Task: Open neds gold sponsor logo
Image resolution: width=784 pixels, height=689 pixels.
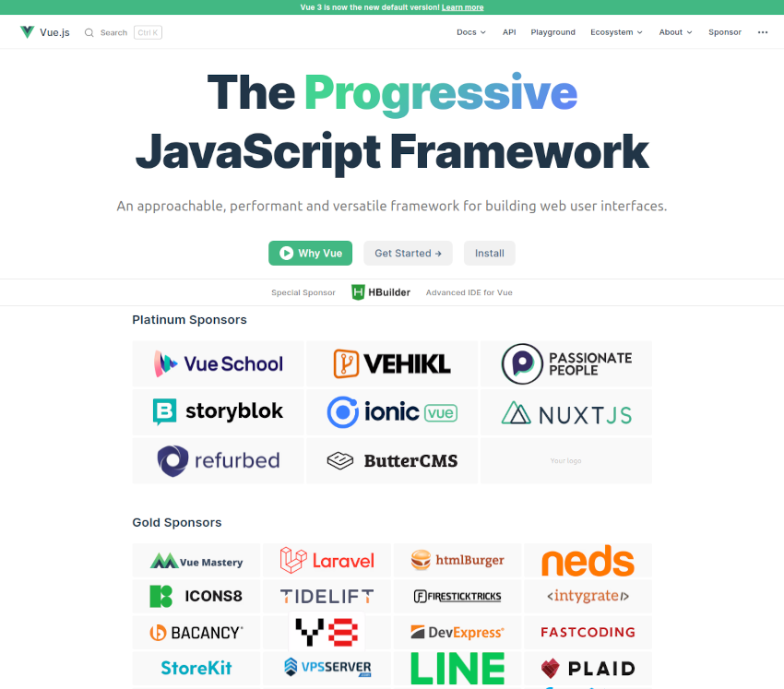Action: pyautogui.click(x=588, y=561)
